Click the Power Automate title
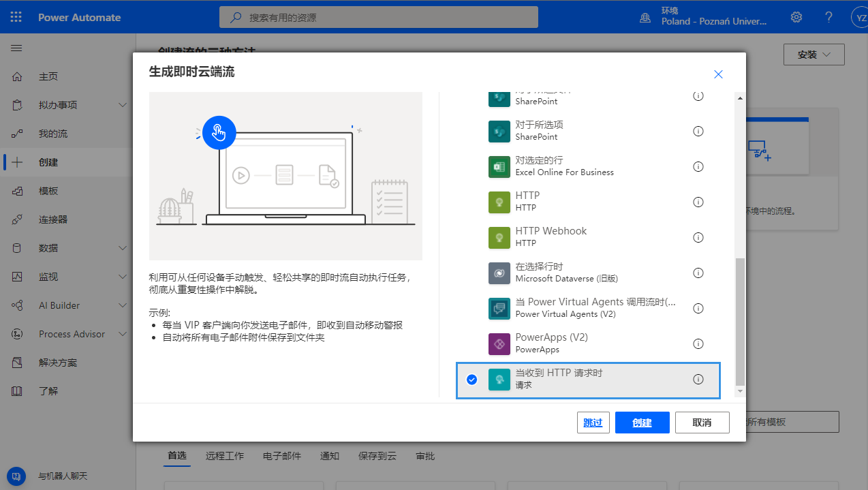 pos(79,17)
